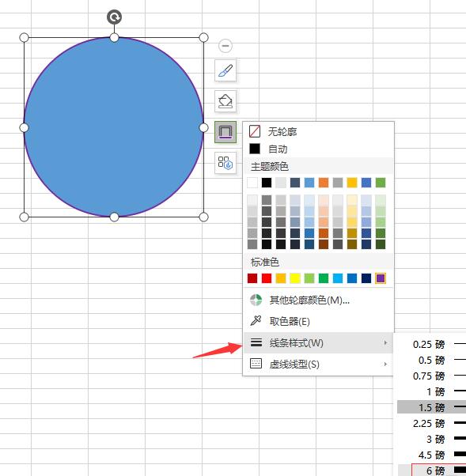
Task: Open the shape effects icon below outline
Action: [225, 163]
